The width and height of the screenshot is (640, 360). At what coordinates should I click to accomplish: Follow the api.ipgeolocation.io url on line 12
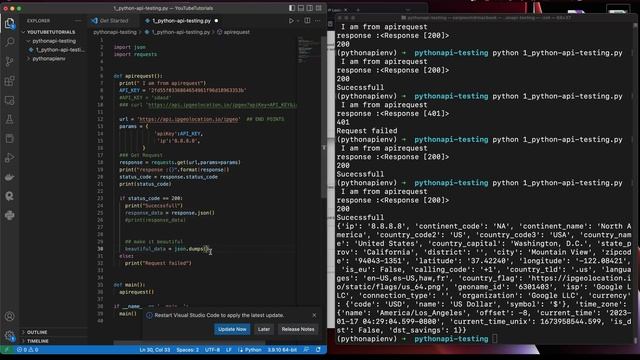pyautogui.click(x=189, y=119)
